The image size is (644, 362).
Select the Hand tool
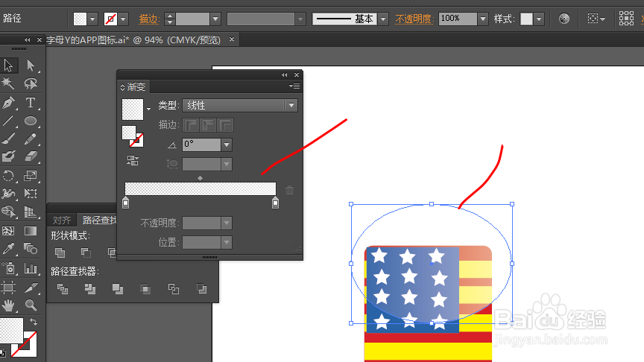coord(8,305)
